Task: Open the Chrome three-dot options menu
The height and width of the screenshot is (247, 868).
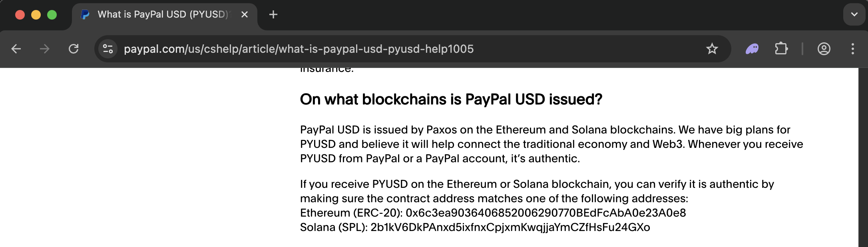Action: click(852, 49)
